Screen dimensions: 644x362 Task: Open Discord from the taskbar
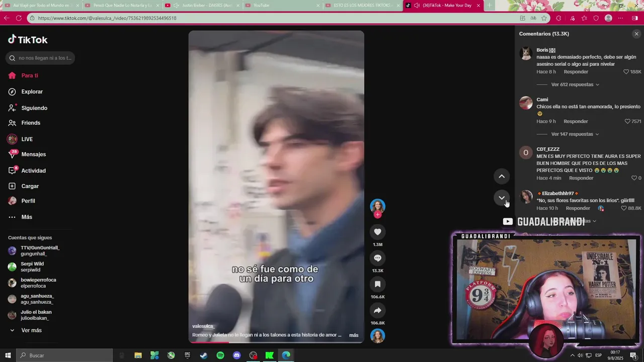[x=237, y=355]
